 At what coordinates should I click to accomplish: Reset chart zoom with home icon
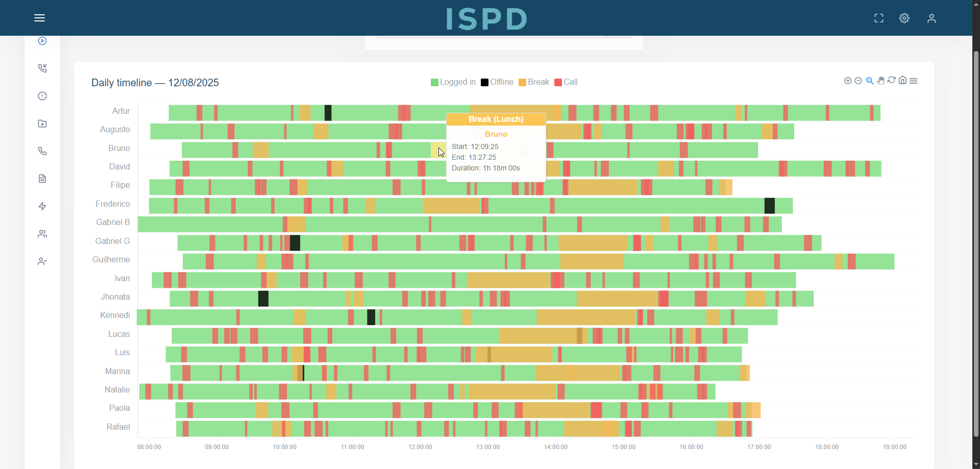point(902,80)
